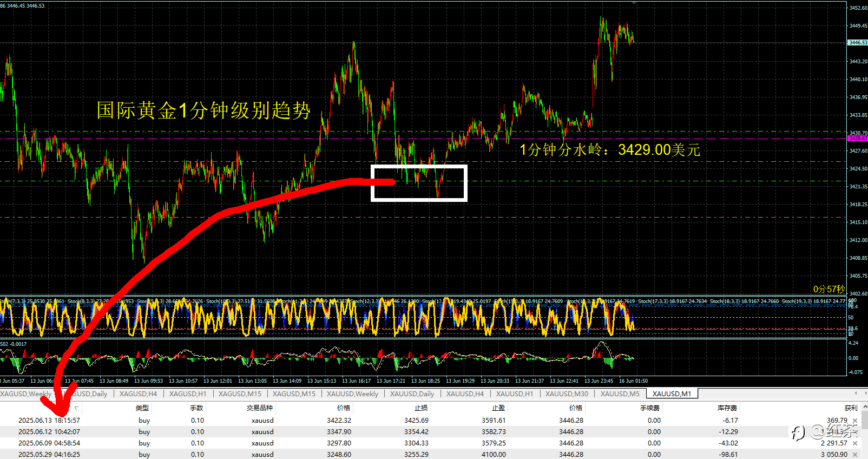Click the 16 Jun 01:50 time axis label
This screenshot has width=868, height=459.
633,381
